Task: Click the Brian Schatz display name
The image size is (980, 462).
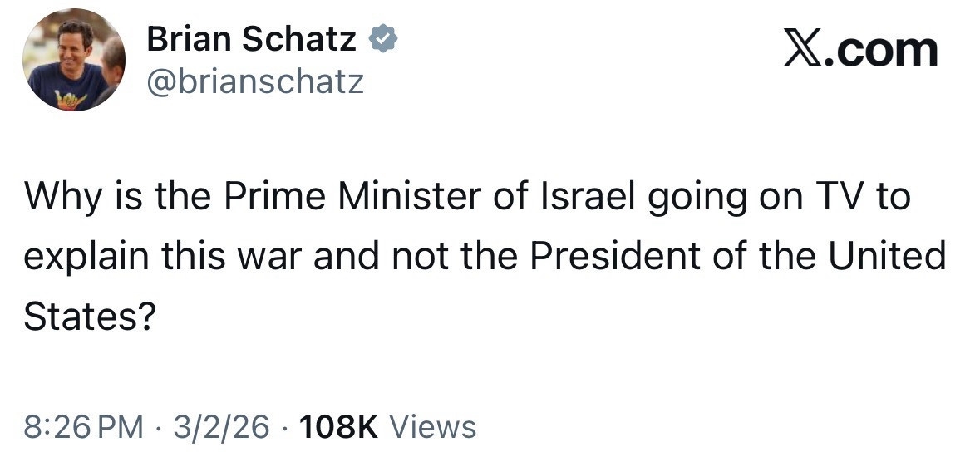Action: coord(252,39)
